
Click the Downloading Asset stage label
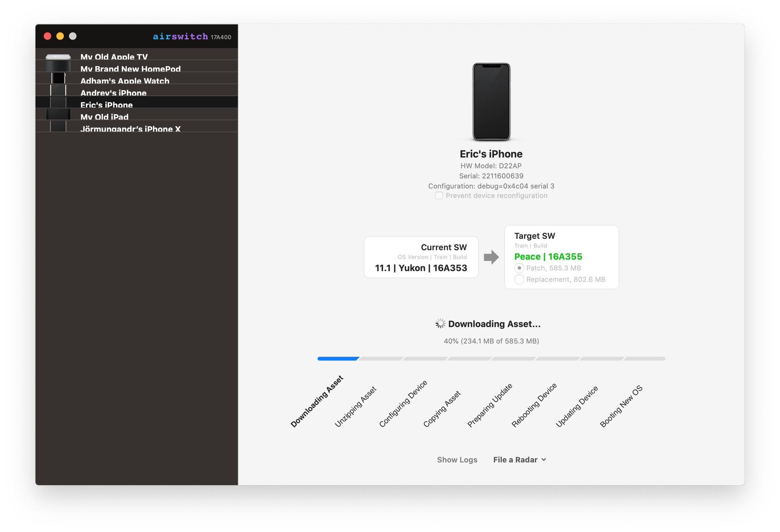click(x=317, y=401)
